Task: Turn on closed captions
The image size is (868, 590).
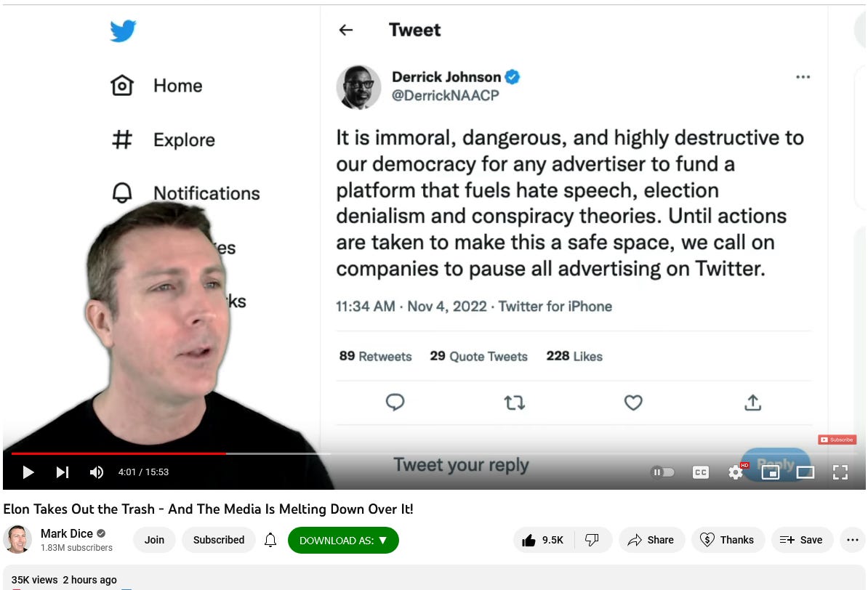Action: point(700,472)
